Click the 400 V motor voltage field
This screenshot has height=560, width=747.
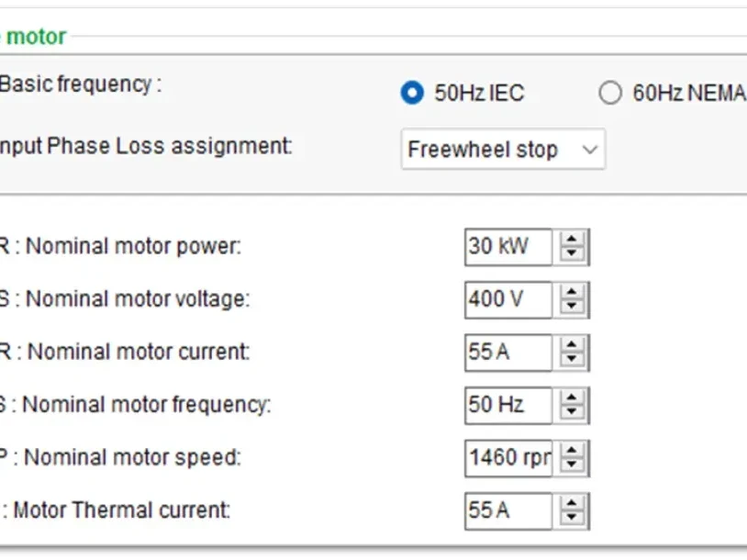508,299
